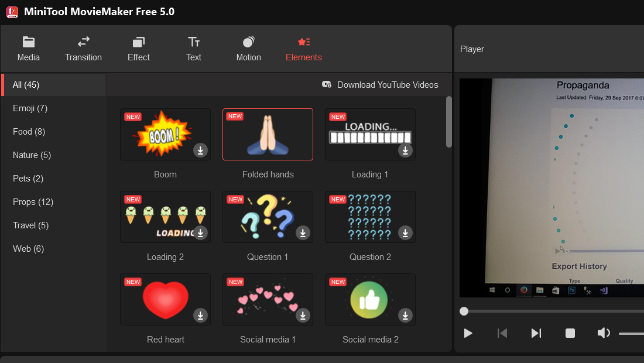Screen dimensions: 644x363
Task: Skip to the next frame
Action: (536, 333)
